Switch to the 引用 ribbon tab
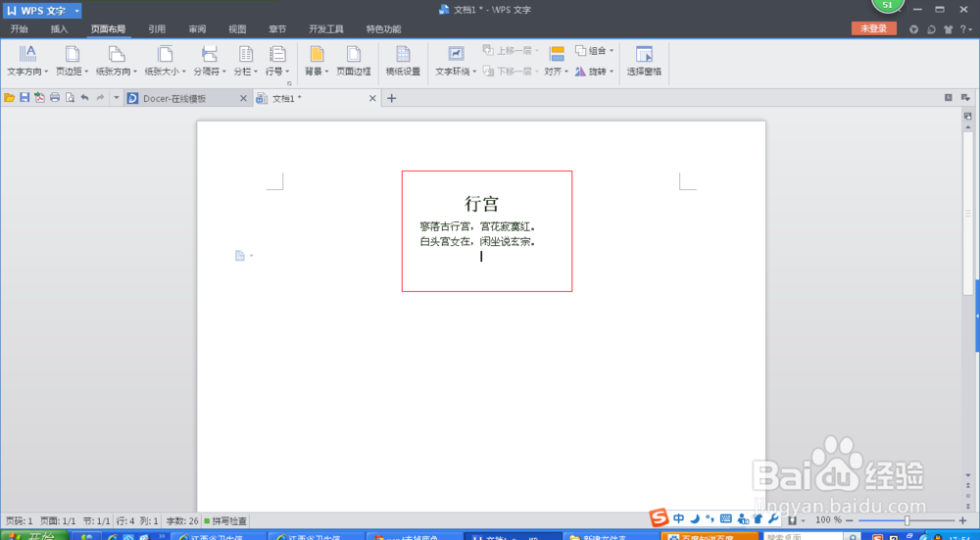Viewport: 980px width, 540px height. click(157, 28)
